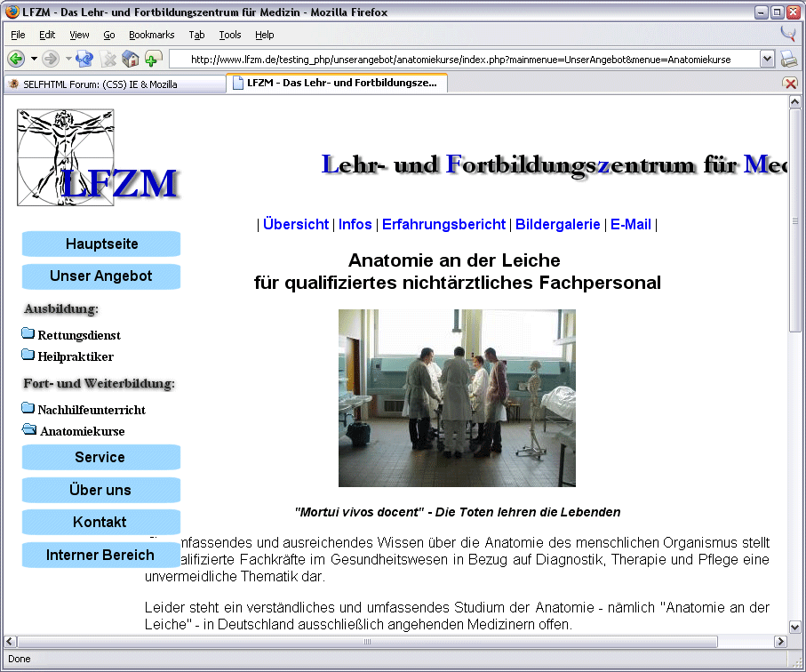Click the Stop loading icon
Viewport: 806px width, 672px height.
tap(108, 60)
